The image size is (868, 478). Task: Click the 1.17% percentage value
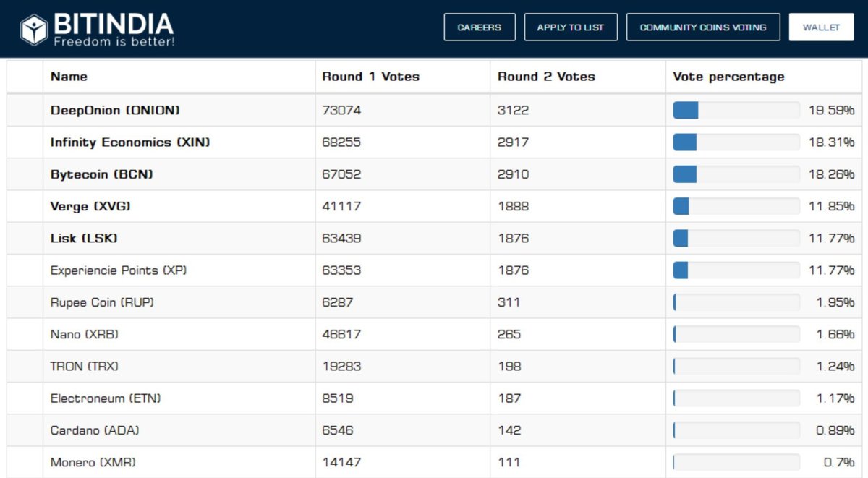835,398
